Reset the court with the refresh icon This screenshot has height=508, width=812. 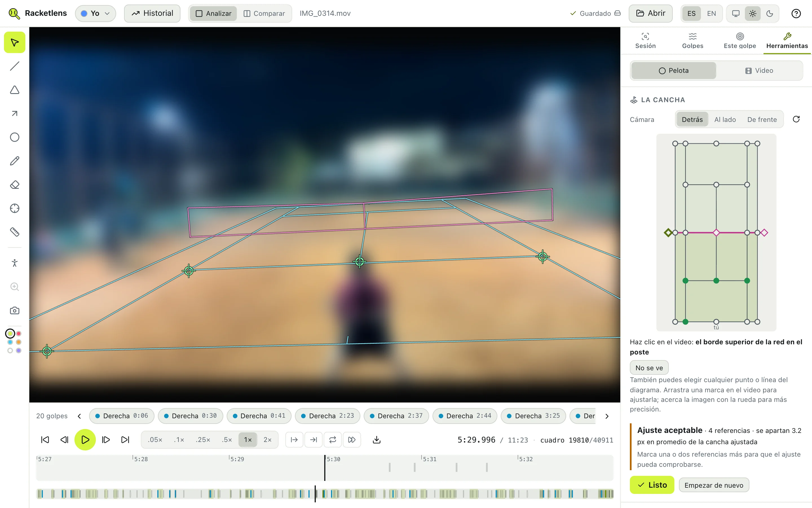(796, 119)
